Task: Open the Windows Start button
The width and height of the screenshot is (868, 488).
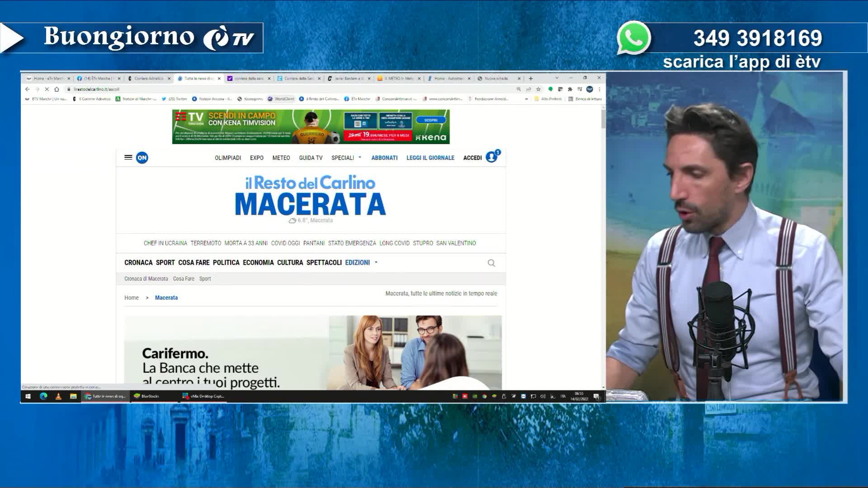Action: coord(28,396)
